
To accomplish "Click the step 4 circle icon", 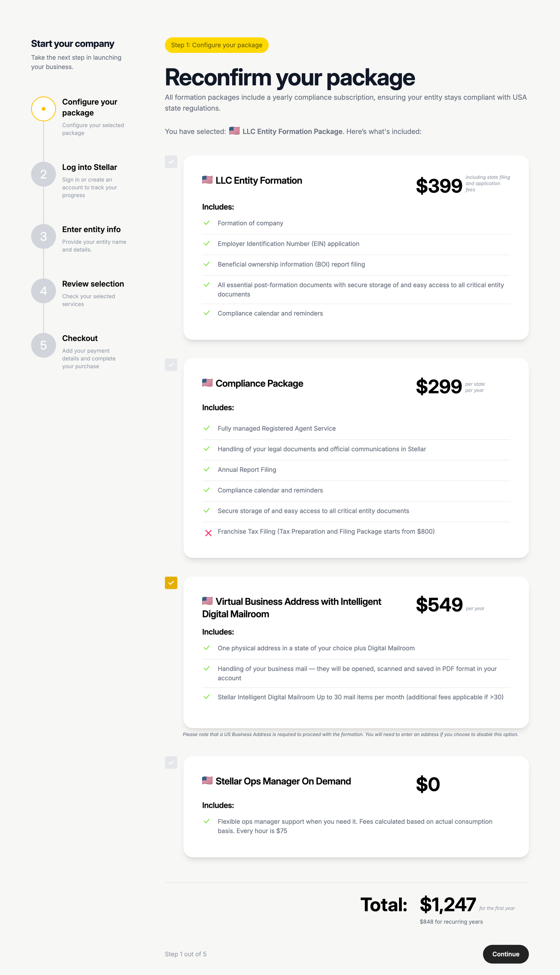I will point(44,291).
